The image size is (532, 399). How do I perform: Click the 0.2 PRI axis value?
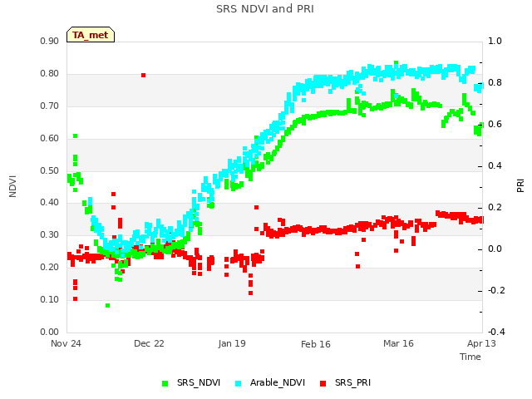coord(495,208)
